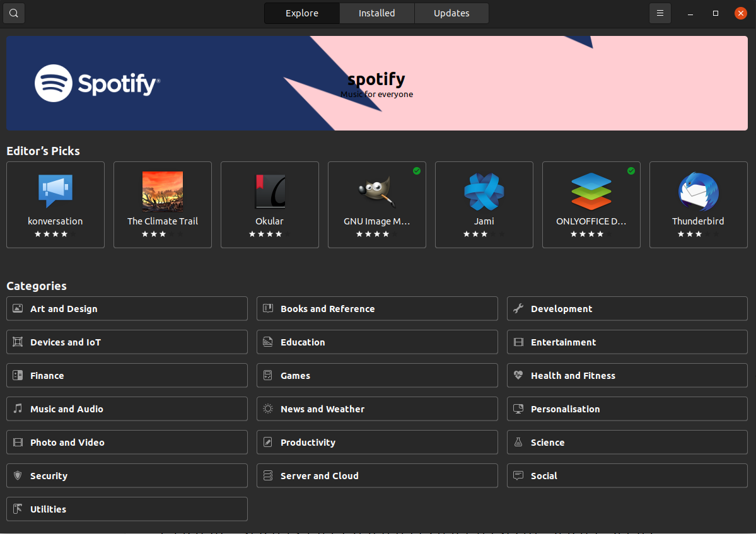Click the "Thunderbird" app name
756x534 pixels.
tap(698, 221)
